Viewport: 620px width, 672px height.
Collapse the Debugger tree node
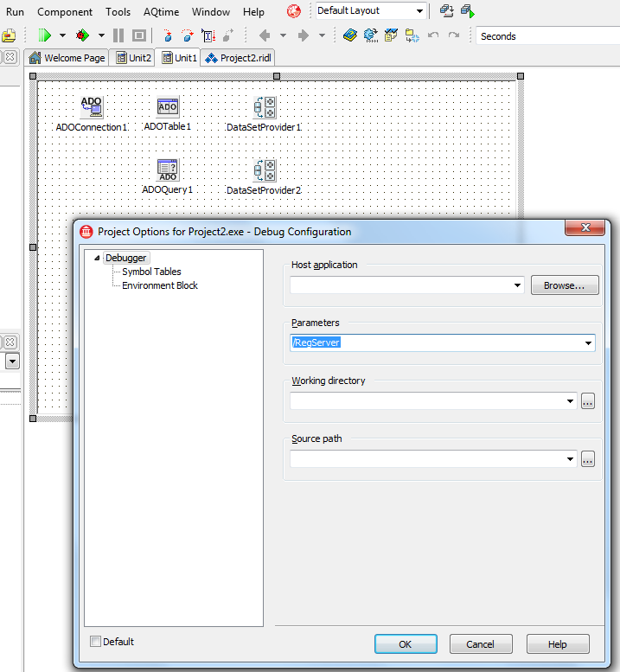(97, 258)
